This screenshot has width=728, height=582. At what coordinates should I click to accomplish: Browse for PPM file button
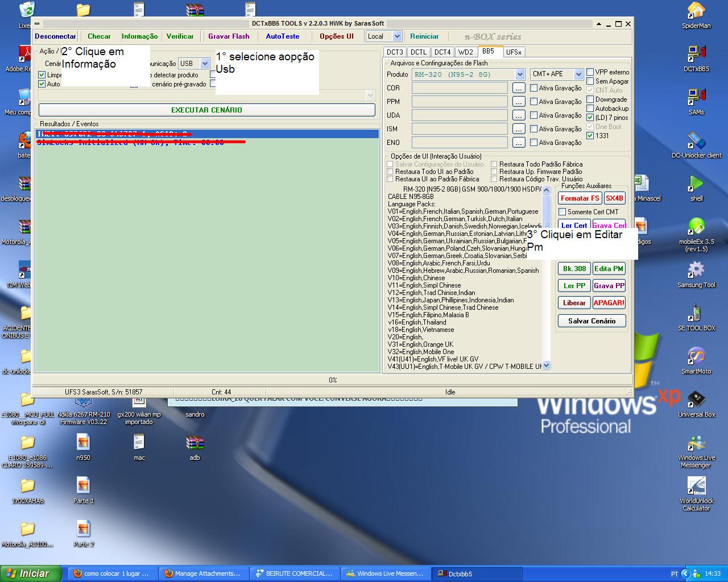click(518, 102)
